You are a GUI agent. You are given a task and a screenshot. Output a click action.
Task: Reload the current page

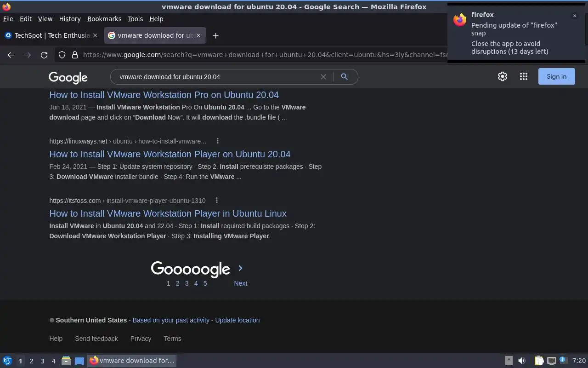pyautogui.click(x=44, y=55)
